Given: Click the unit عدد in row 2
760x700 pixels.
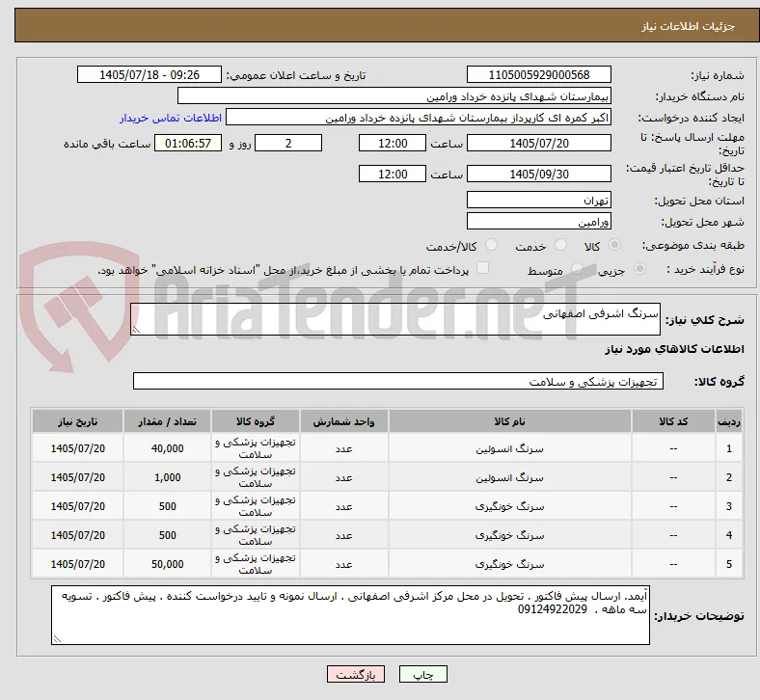Looking at the screenshot, I should pyautogui.click(x=343, y=477).
